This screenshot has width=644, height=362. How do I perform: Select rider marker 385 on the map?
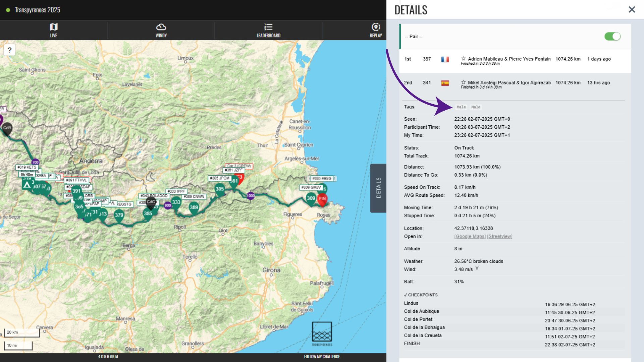pos(148,214)
